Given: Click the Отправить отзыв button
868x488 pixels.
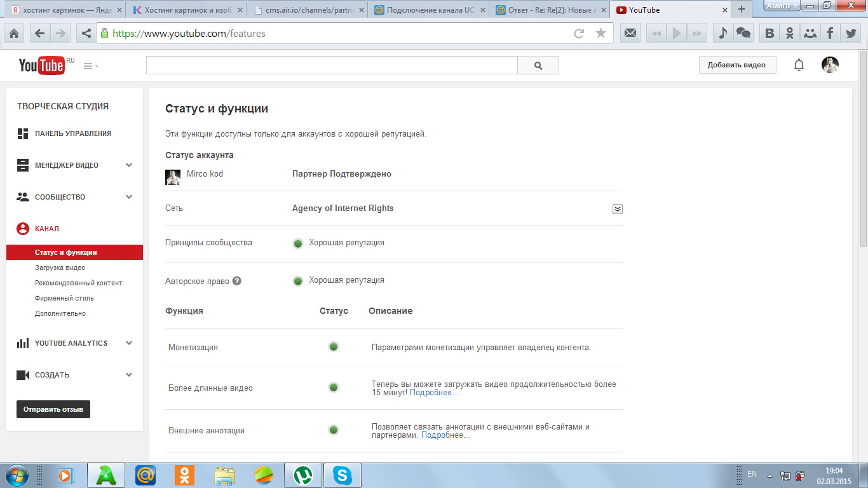Looking at the screenshot, I should pyautogui.click(x=53, y=409).
